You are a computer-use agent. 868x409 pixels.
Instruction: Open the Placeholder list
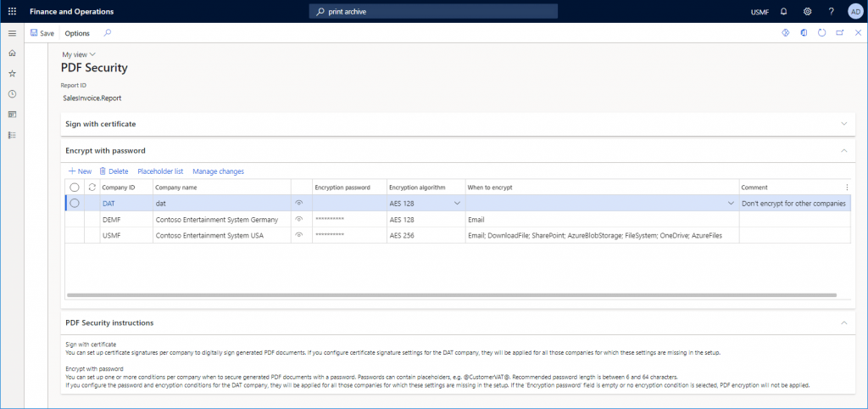pos(160,171)
